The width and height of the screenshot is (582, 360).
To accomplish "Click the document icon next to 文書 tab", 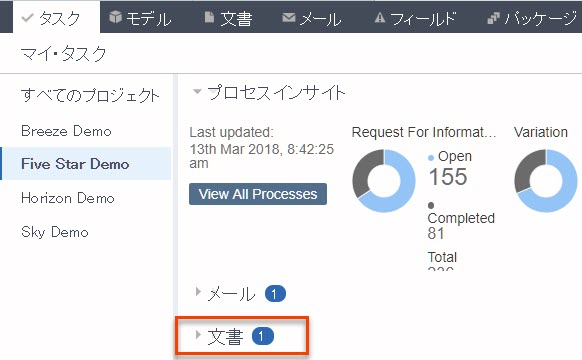I will [209, 17].
